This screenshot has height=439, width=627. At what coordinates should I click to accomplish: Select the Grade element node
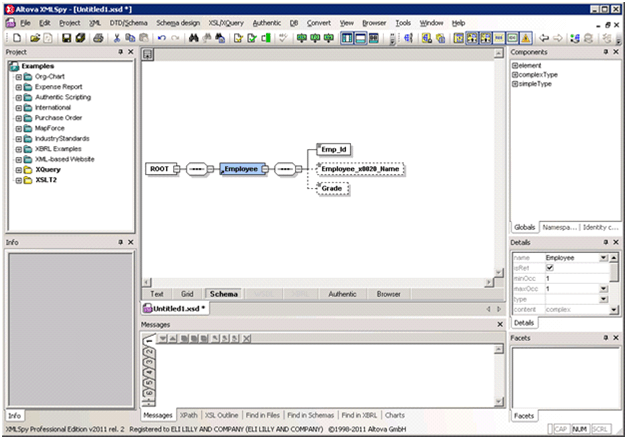(332, 188)
